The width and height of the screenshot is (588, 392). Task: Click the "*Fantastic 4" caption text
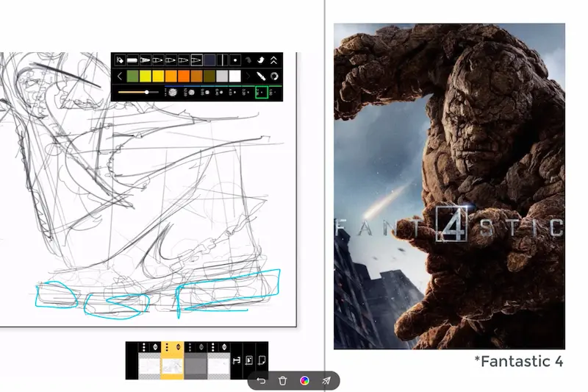pyautogui.click(x=519, y=362)
